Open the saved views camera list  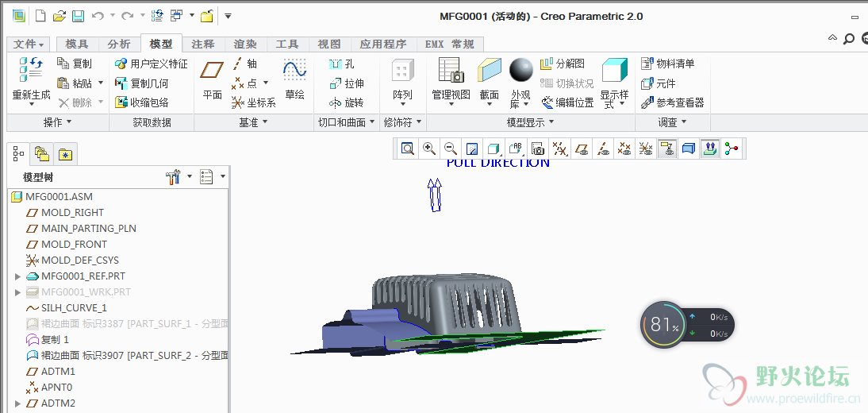(x=537, y=149)
